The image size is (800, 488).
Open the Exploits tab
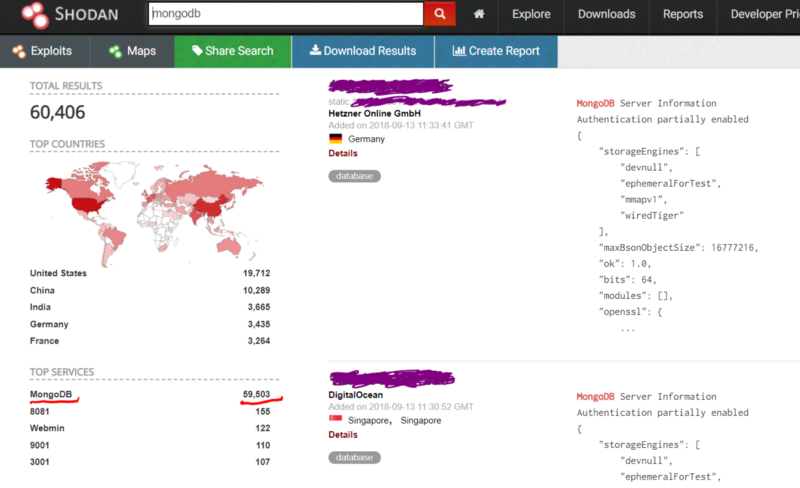(x=44, y=51)
